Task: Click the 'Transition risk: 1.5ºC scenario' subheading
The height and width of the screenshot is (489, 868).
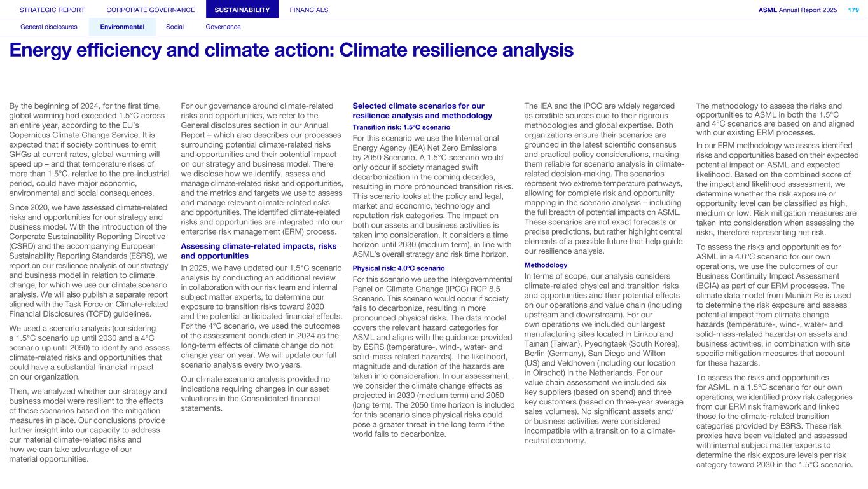Action: pyautogui.click(x=401, y=127)
